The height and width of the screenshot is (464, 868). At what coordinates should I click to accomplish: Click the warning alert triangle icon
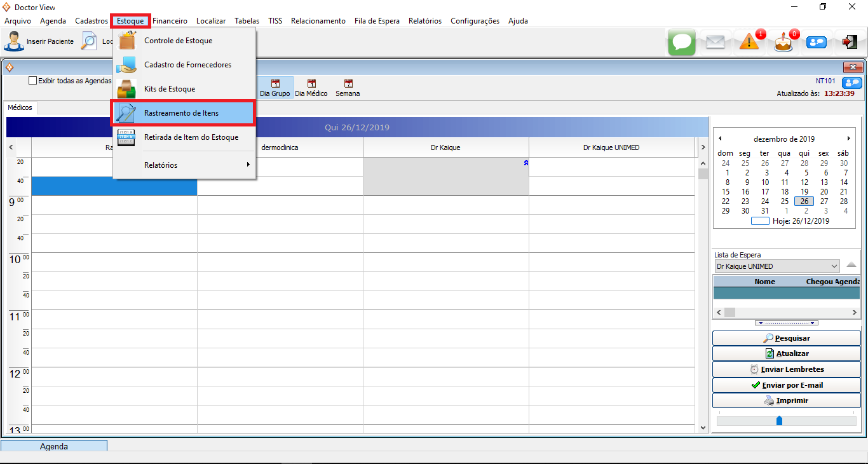[x=750, y=42]
